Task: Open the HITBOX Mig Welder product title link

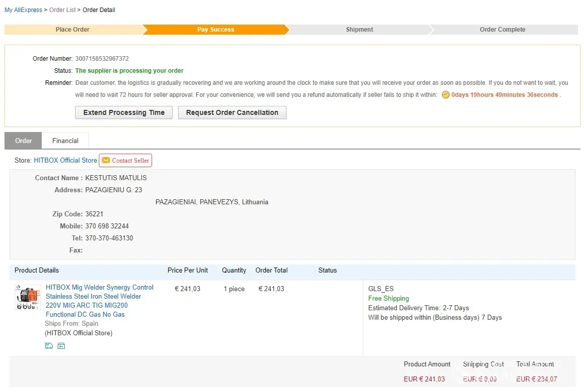Action: pyautogui.click(x=99, y=301)
